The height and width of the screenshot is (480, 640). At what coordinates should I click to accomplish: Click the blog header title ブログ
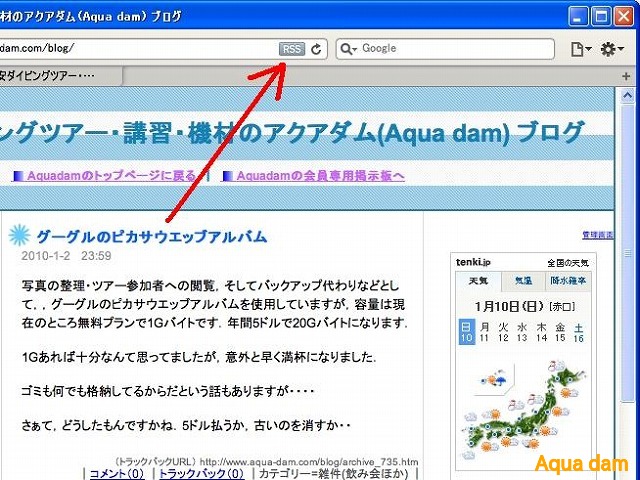(549, 133)
